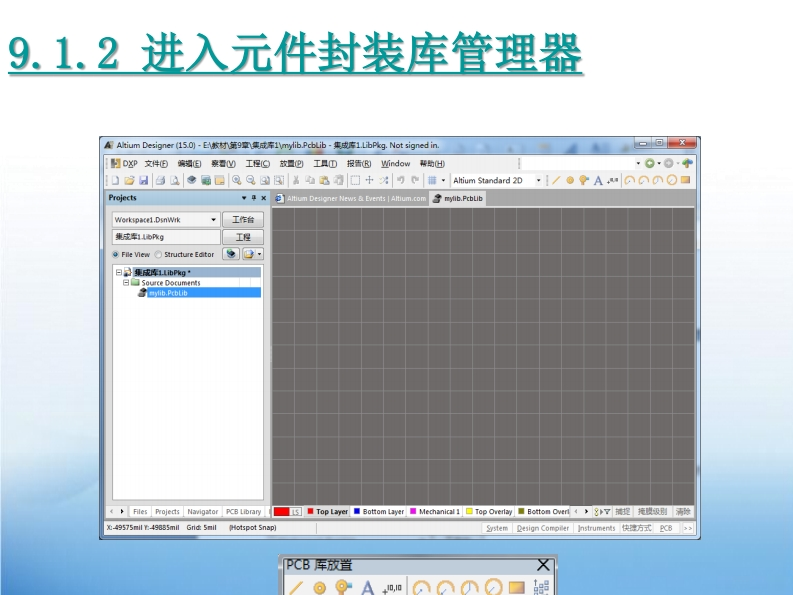The width and height of the screenshot is (793, 595).
Task: Open the 报告(R) menu
Action: (x=359, y=163)
